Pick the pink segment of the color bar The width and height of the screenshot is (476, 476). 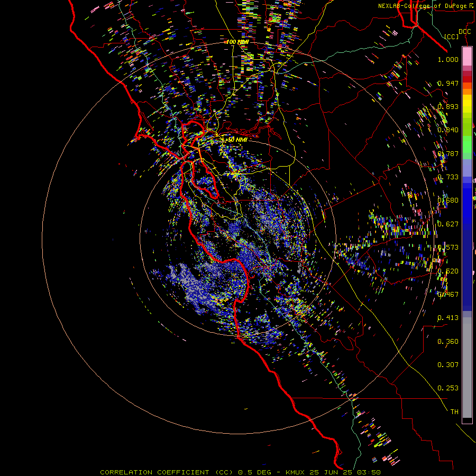click(467, 57)
